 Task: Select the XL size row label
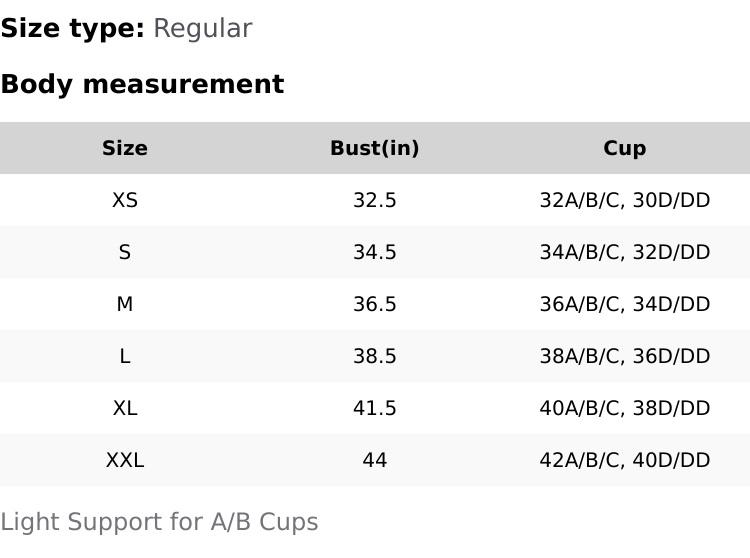coord(125,408)
